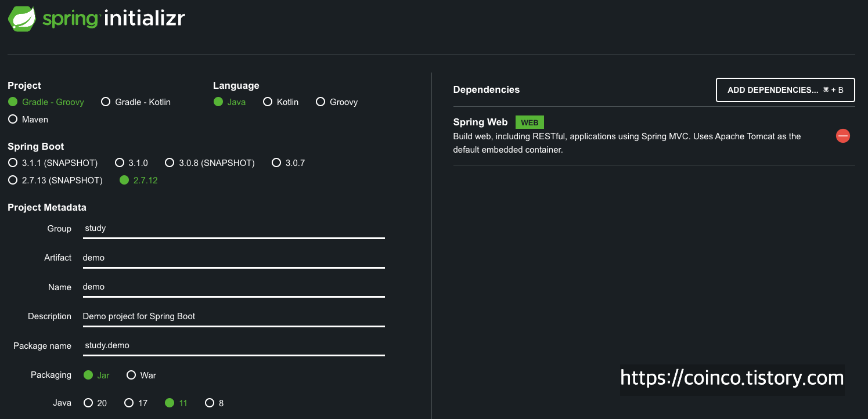Focus the Group input field
The height and width of the screenshot is (419, 868).
point(234,228)
